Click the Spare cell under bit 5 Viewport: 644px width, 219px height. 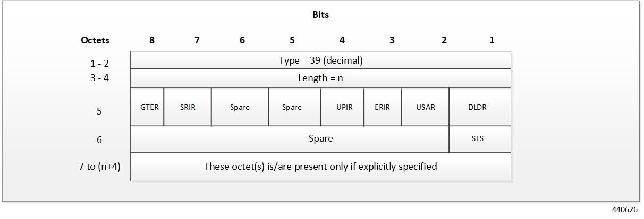click(x=294, y=107)
